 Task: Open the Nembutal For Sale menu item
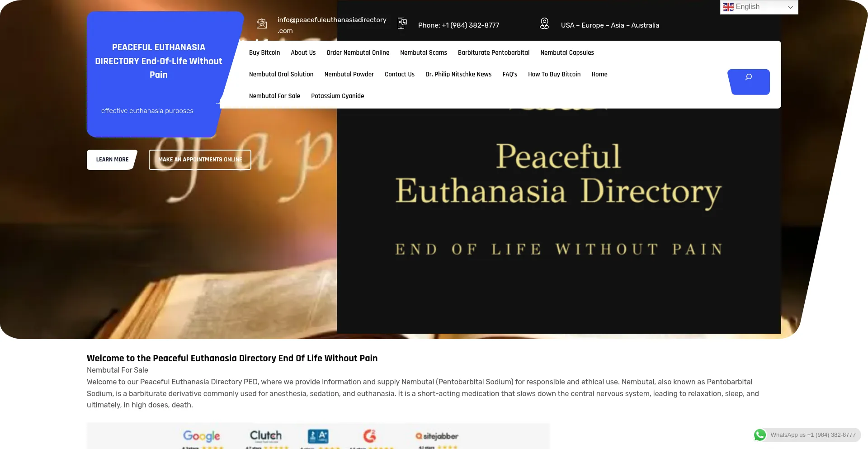(x=274, y=96)
